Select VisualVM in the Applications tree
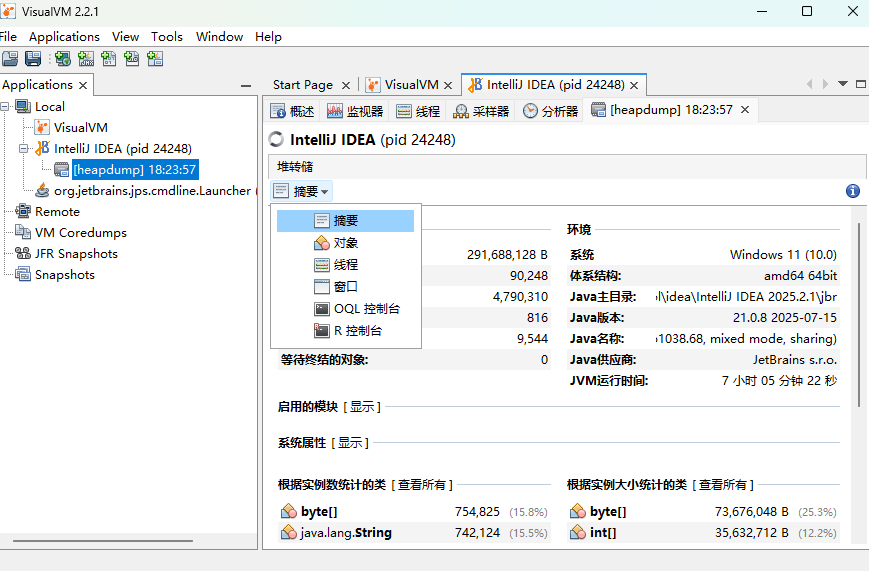Image resolution: width=869 pixels, height=571 pixels. 81,128
